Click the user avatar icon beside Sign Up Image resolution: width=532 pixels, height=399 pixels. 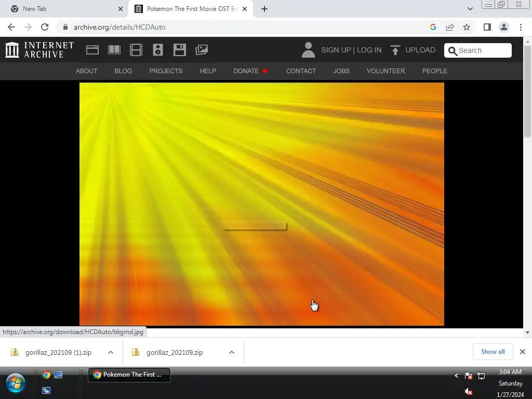point(308,50)
